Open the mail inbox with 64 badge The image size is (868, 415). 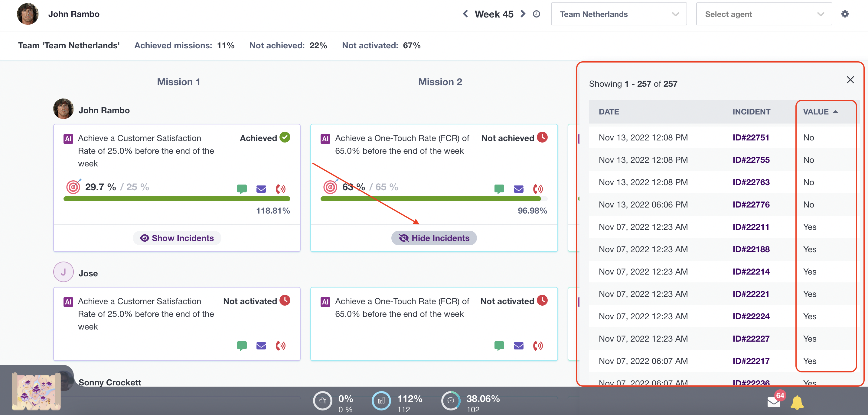tap(774, 402)
